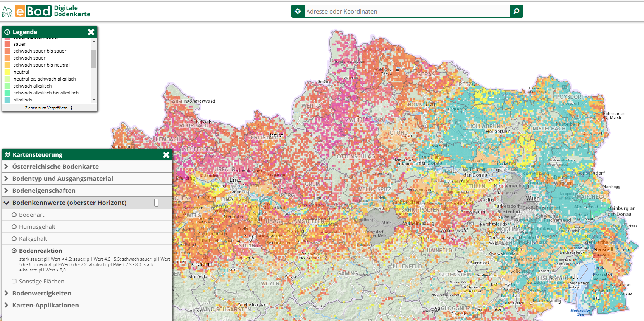Click the Bodenkennwerte opacity slider handle
The height and width of the screenshot is (321, 644).
point(156,203)
